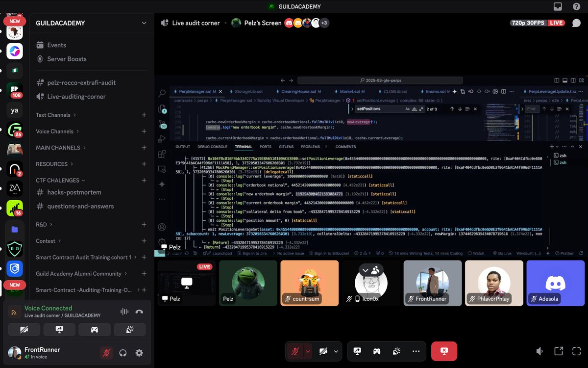Adjust stream volume speaker icon
This screenshot has height=368, width=588.
click(539, 351)
